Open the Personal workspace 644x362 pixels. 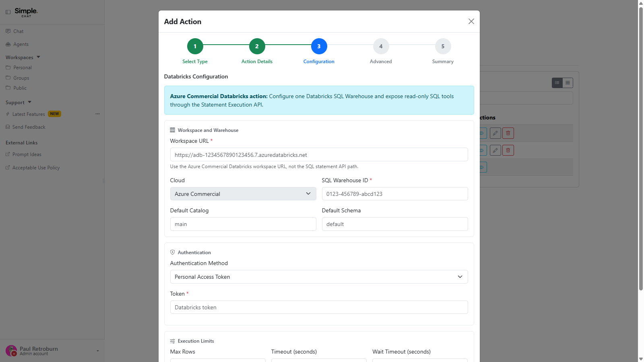pyautogui.click(x=22, y=68)
